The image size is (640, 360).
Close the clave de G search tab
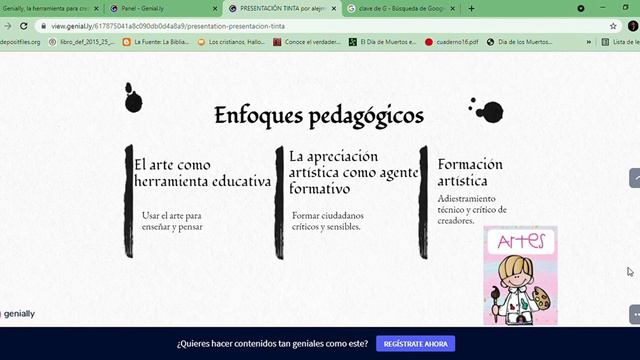point(452,8)
